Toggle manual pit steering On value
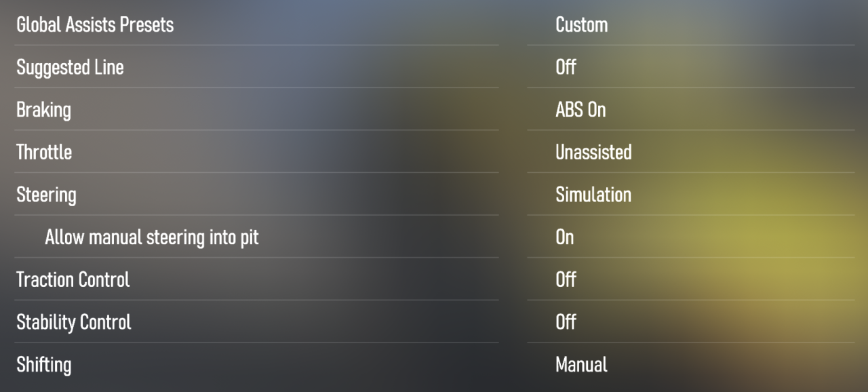 (564, 237)
